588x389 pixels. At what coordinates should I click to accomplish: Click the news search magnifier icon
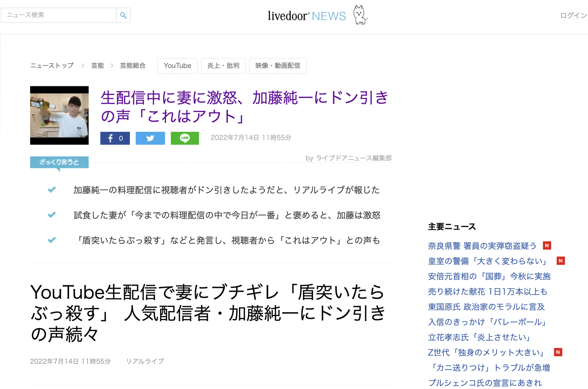point(123,15)
